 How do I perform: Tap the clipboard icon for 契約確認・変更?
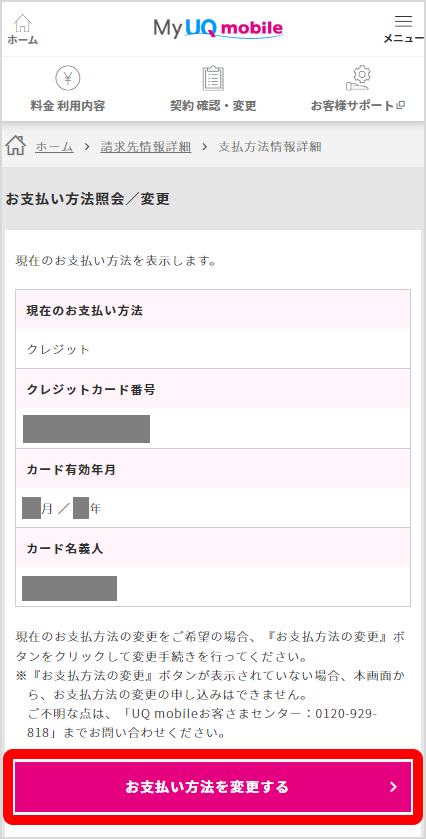coord(213,79)
